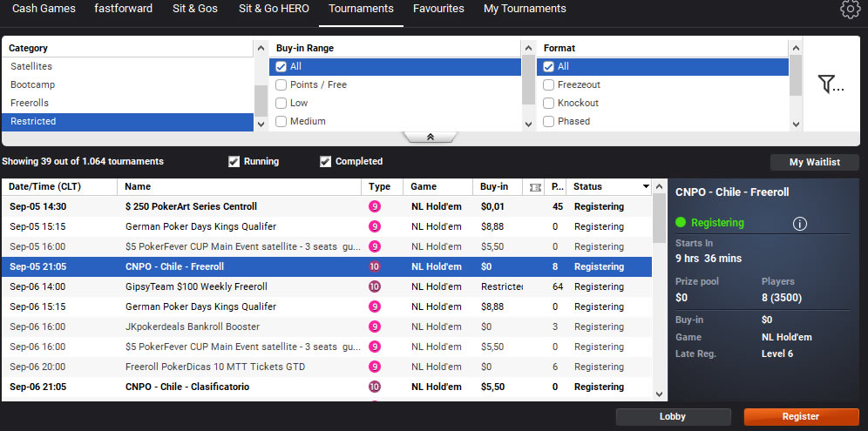The image size is (868, 431).
Task: Open settings gear icon at top right
Action: pos(850,10)
